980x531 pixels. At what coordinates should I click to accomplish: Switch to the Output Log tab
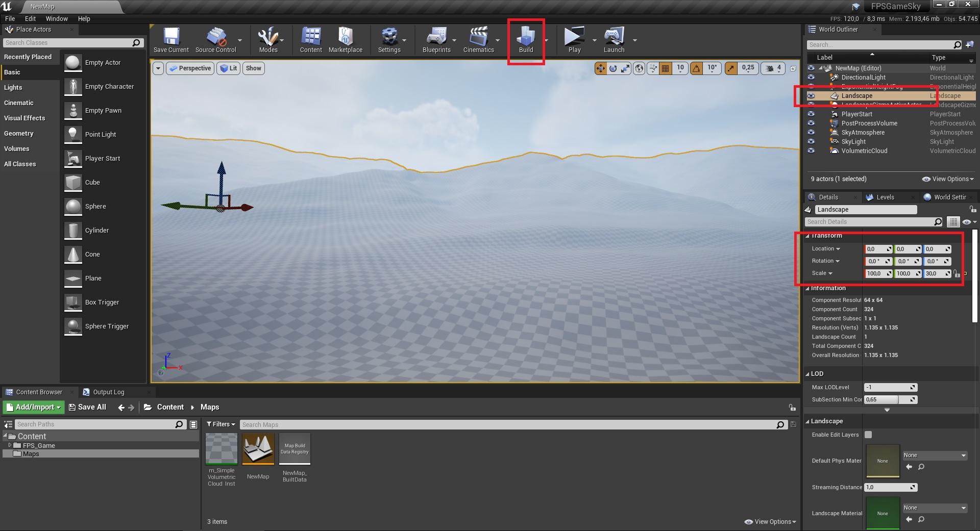pyautogui.click(x=108, y=392)
